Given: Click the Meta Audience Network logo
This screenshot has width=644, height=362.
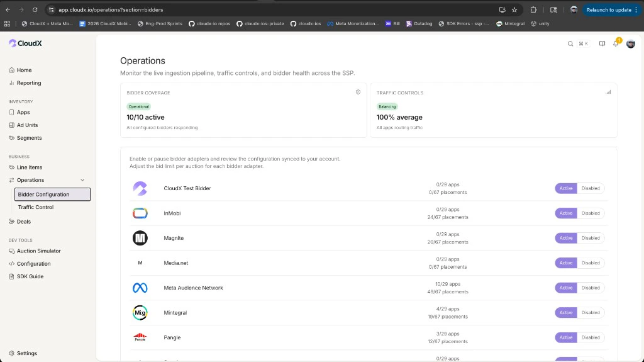Looking at the screenshot, I should click(x=140, y=288).
